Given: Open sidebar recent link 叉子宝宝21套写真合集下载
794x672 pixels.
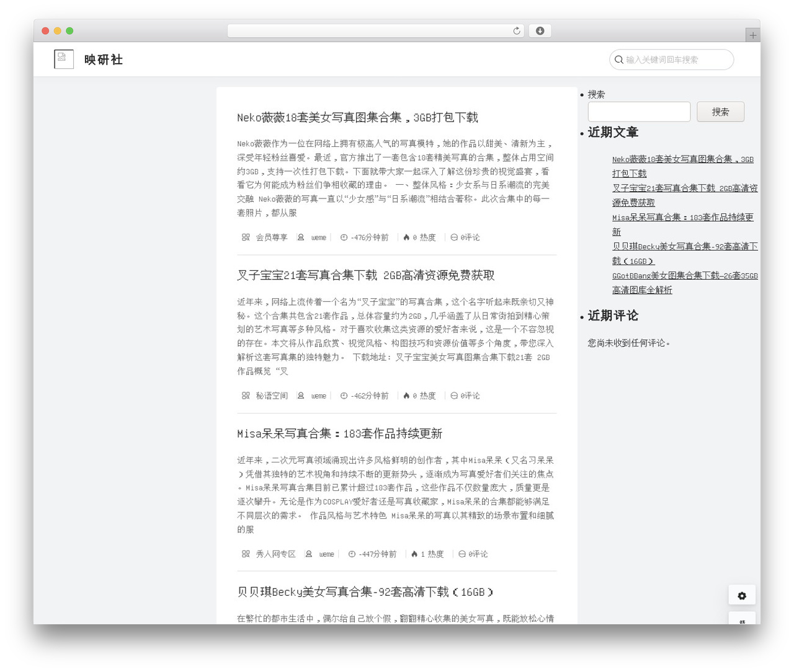Looking at the screenshot, I should 685,195.
